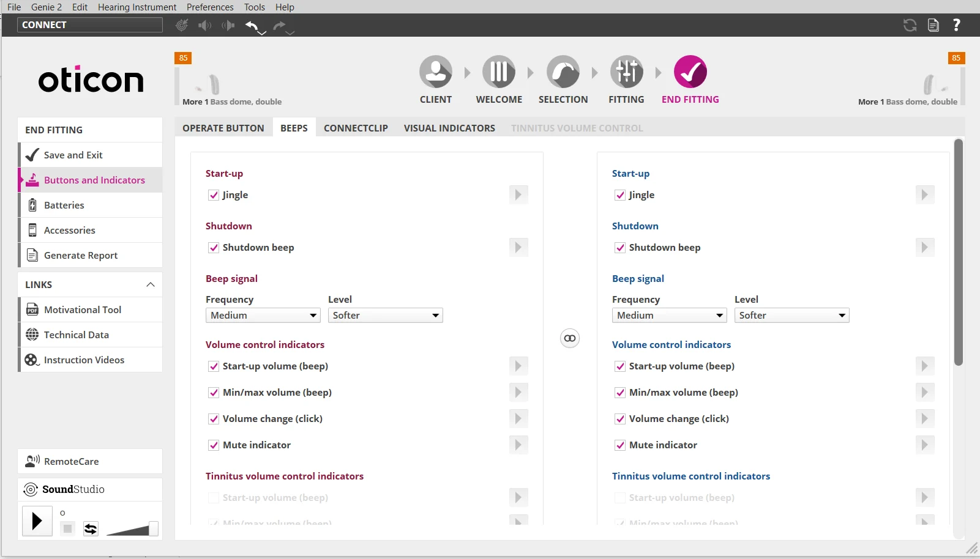Viewport: 980px width, 559px height.
Task: Open the Batteries section
Action: 91,205
